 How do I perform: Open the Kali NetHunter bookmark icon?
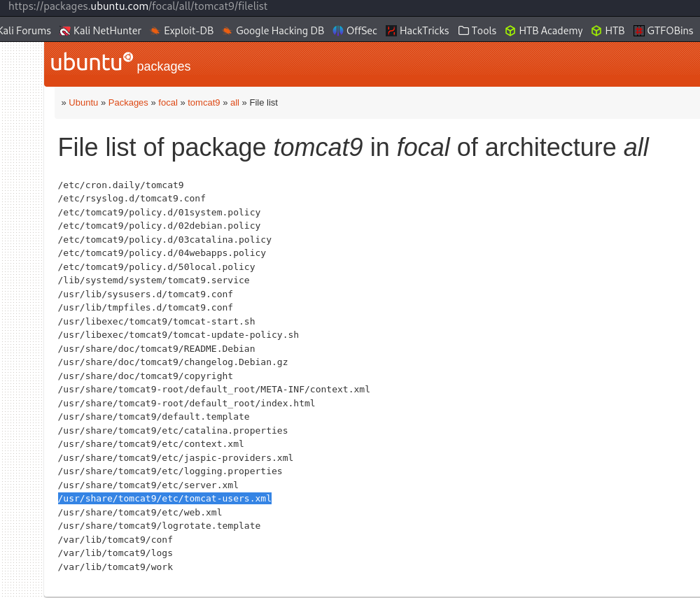[x=65, y=31]
